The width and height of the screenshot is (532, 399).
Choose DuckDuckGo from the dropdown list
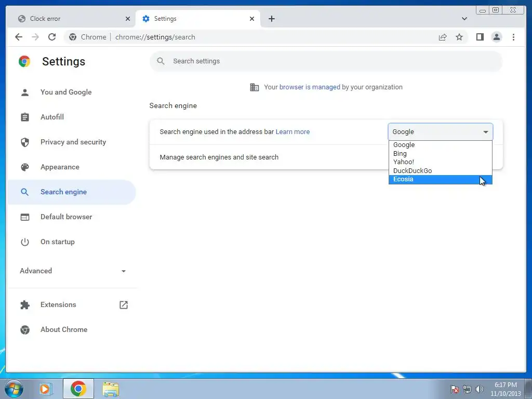(441, 170)
